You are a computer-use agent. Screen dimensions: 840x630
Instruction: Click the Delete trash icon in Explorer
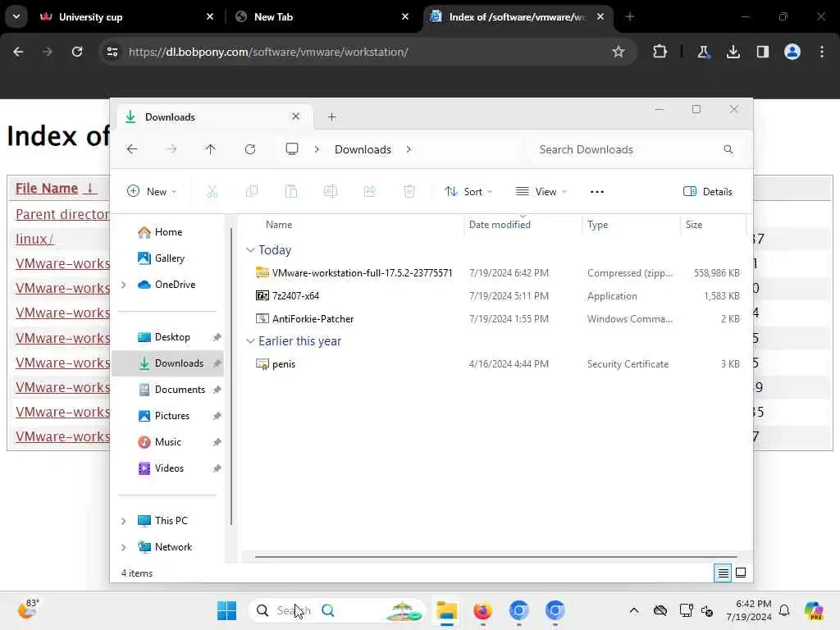409,191
